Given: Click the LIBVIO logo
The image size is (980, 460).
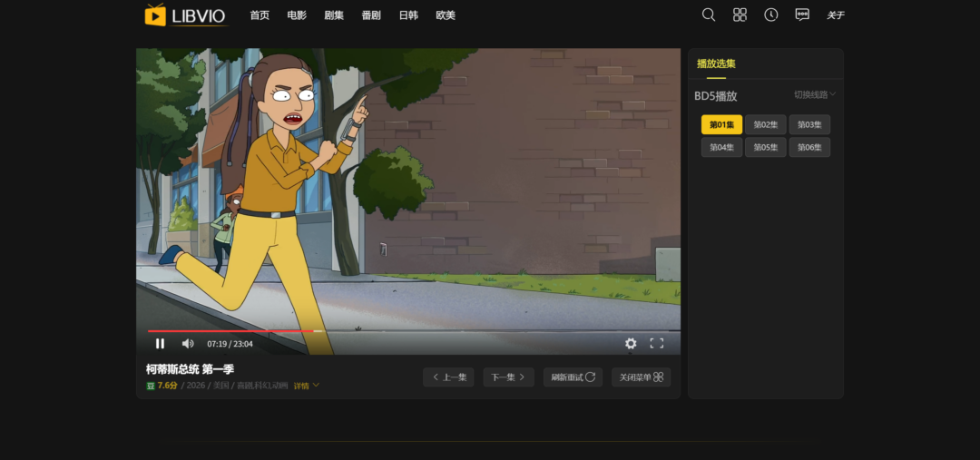Looking at the screenshot, I should 186,15.
